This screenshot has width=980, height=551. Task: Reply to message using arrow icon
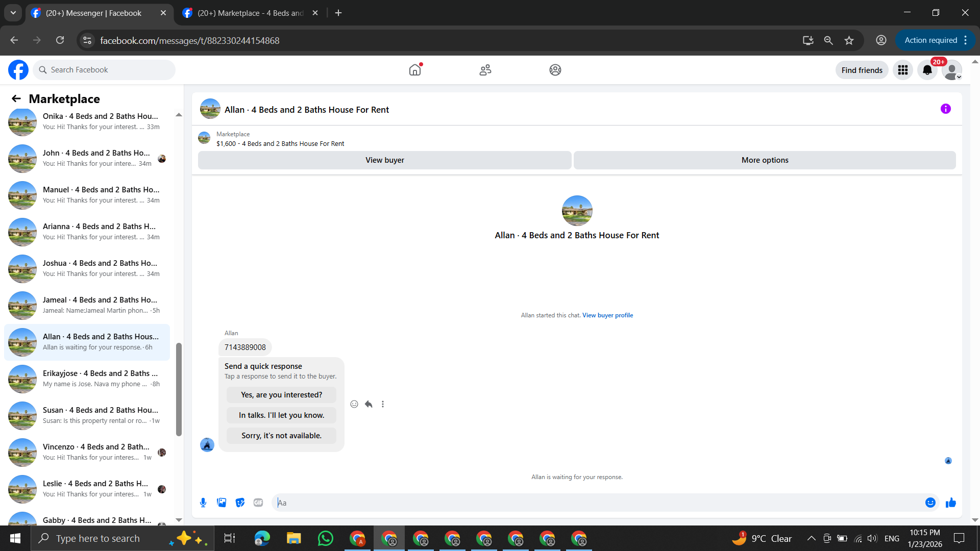369,404
